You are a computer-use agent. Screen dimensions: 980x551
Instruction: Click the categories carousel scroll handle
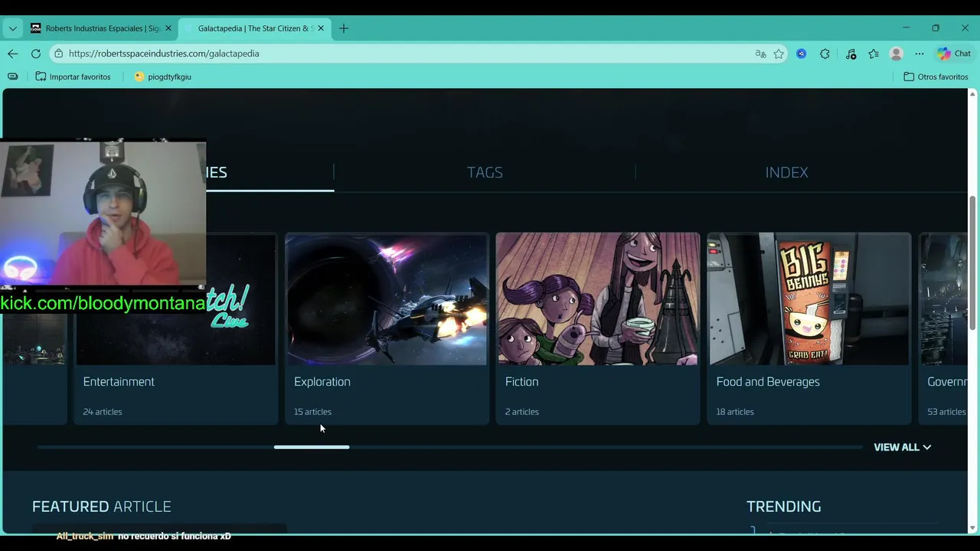[x=312, y=447]
